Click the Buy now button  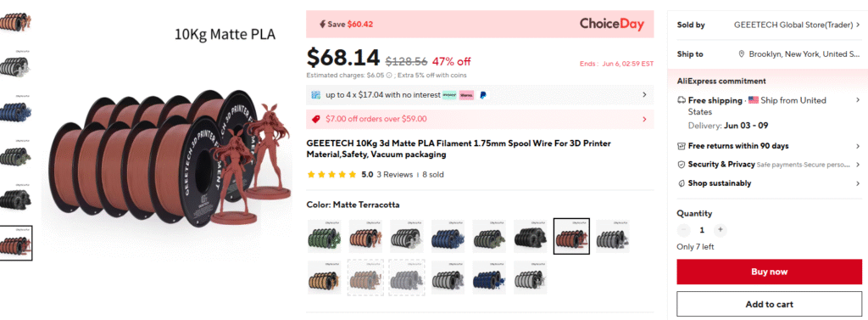[769, 272]
